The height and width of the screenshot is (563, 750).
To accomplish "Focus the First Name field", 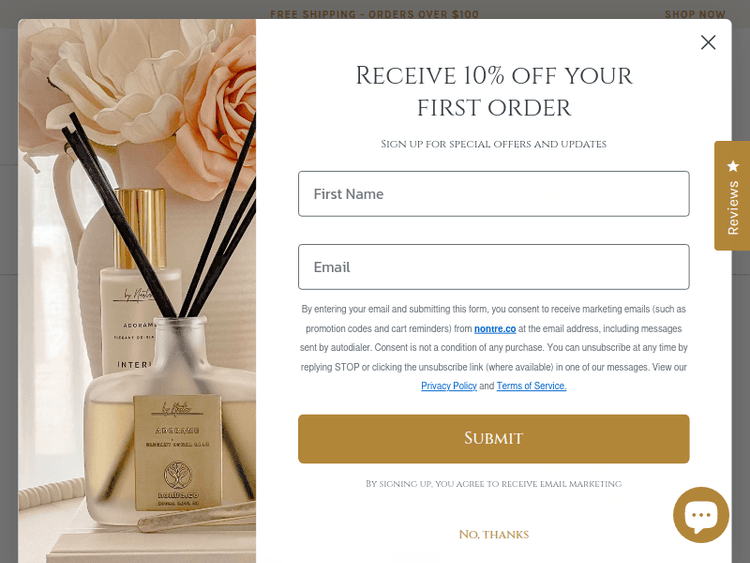I will 494,194.
